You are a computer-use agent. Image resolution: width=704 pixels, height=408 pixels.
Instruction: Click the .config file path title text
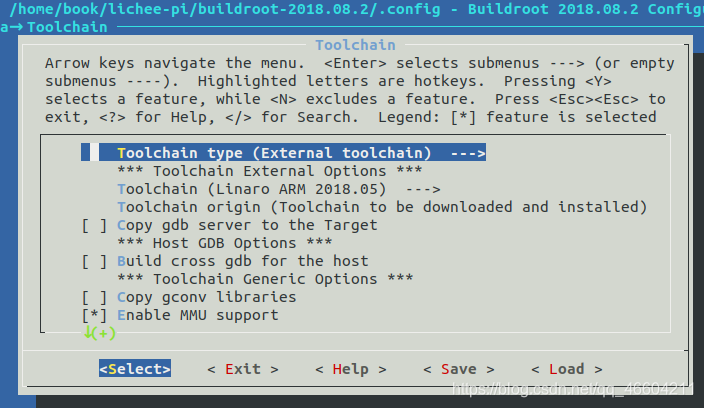pyautogui.click(x=225, y=9)
